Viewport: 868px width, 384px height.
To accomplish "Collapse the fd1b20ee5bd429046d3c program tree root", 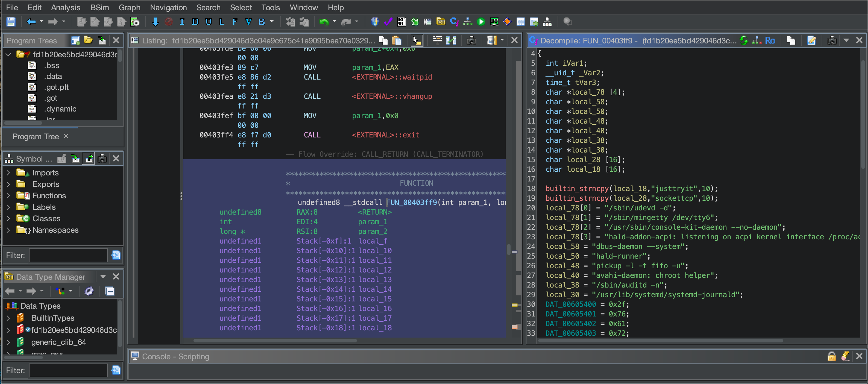I will pyautogui.click(x=8, y=55).
